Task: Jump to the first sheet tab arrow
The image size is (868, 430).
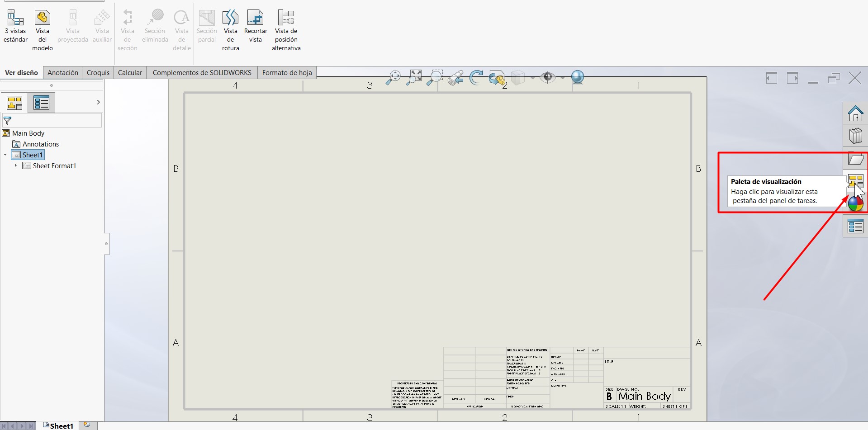Action: tap(5, 426)
